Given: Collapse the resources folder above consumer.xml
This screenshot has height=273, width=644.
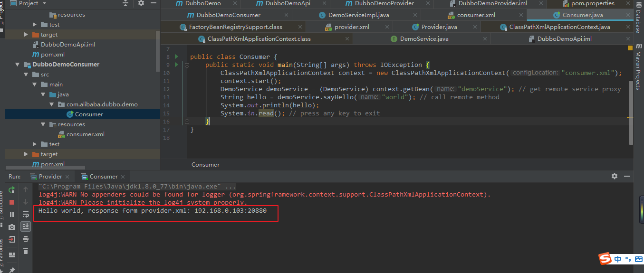Looking at the screenshot, I should [43, 124].
